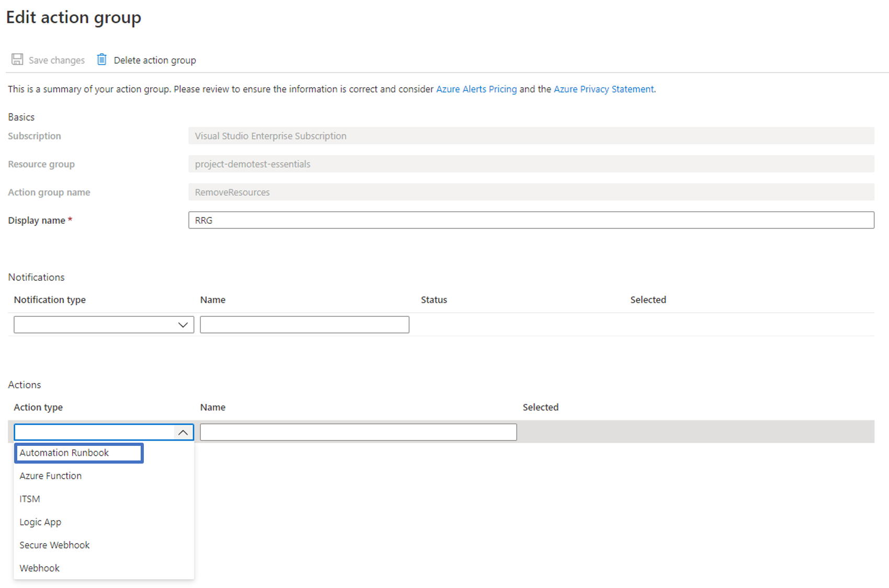Click the Display name field containing RRG
This screenshot has height=588, width=889.
[531, 220]
